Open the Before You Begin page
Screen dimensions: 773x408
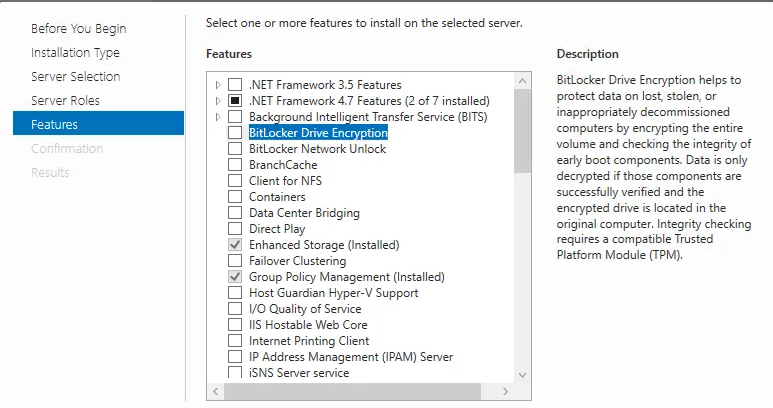click(x=78, y=29)
